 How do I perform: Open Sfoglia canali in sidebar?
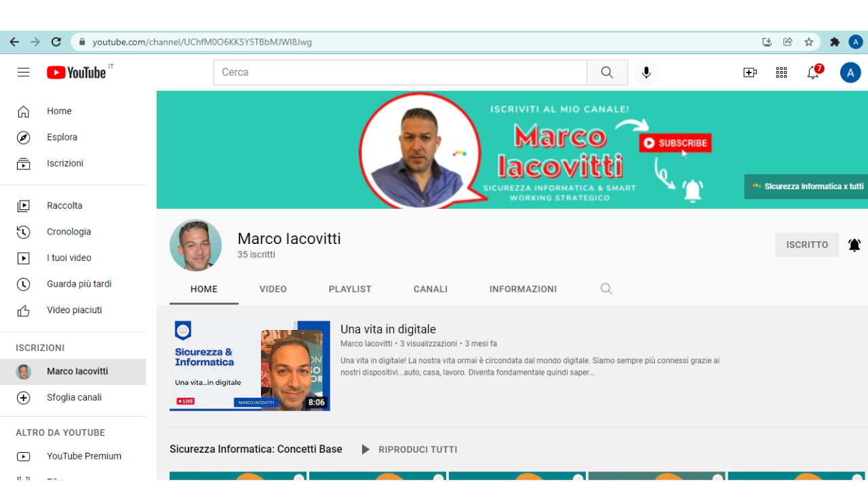(x=73, y=397)
